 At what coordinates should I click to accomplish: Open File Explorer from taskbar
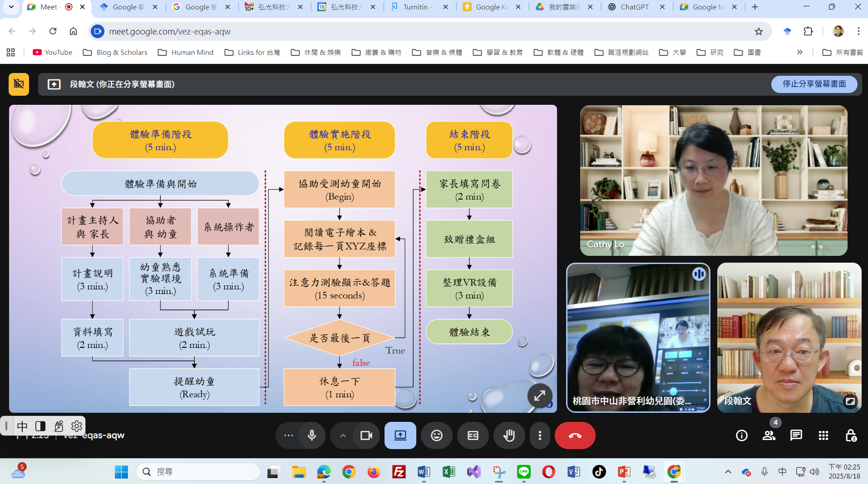click(x=298, y=472)
